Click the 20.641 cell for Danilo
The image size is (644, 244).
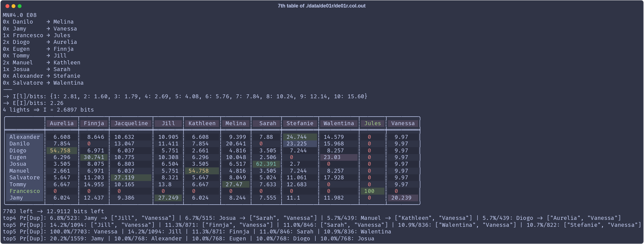[x=236, y=144]
